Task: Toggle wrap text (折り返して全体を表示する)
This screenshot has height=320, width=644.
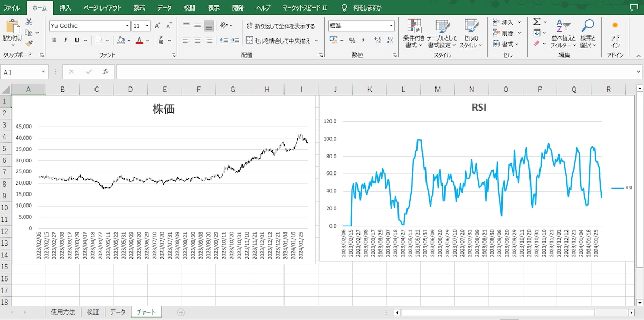Action: pos(280,26)
